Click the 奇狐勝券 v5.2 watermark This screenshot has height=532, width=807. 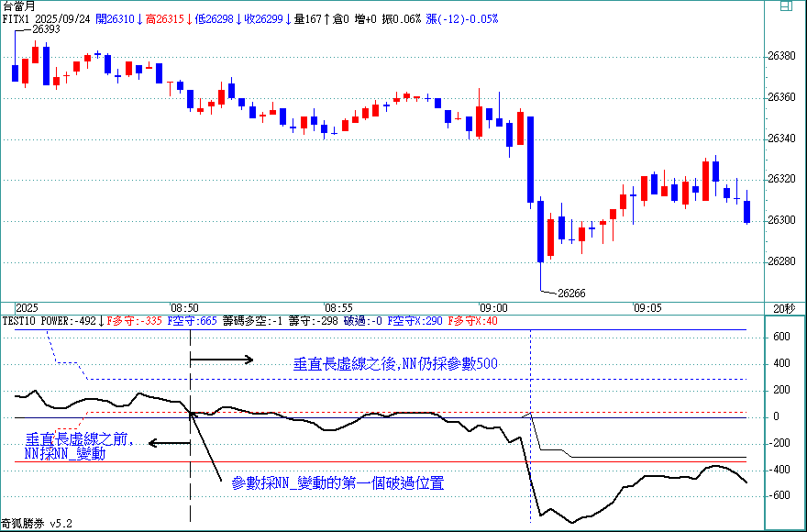point(37,524)
